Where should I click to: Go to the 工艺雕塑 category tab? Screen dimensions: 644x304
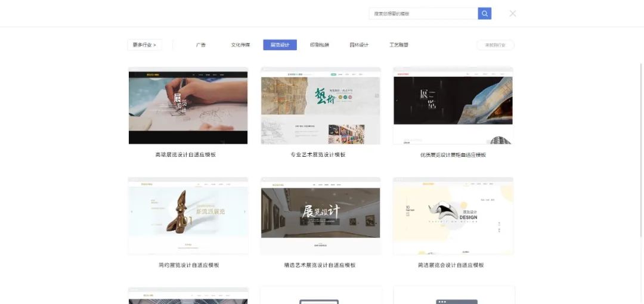pos(399,45)
